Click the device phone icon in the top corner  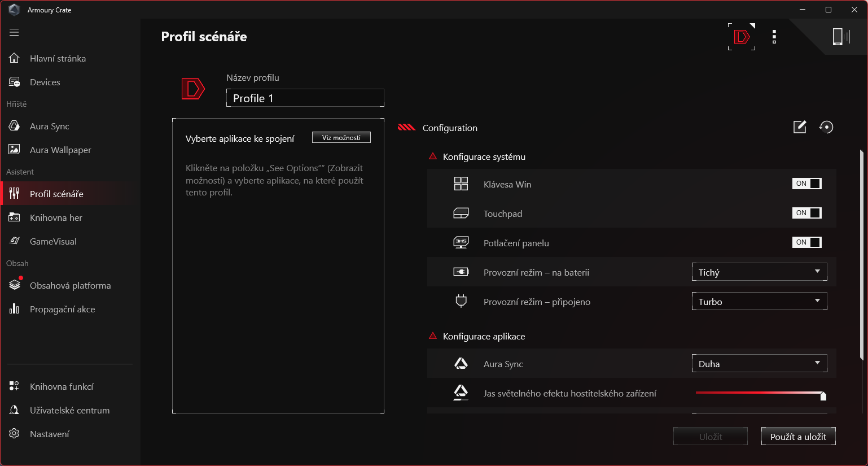840,37
